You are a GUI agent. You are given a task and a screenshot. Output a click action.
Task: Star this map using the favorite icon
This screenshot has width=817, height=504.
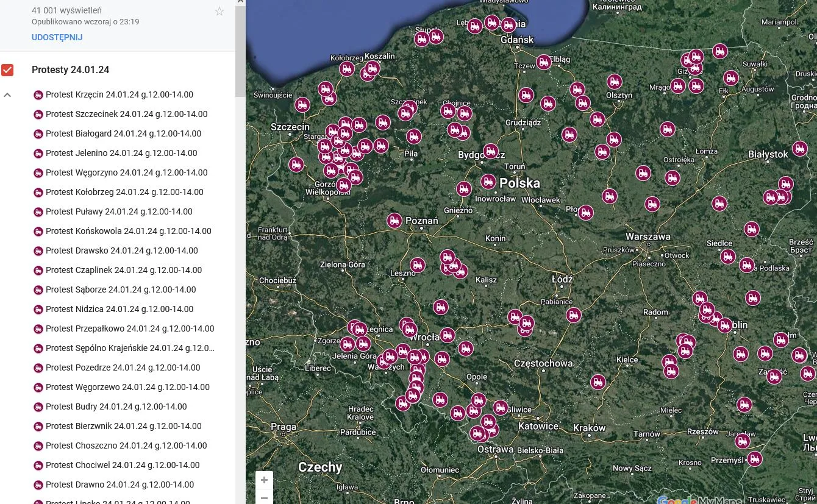(x=219, y=11)
